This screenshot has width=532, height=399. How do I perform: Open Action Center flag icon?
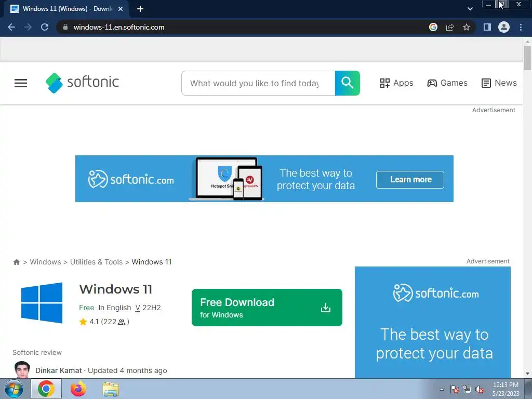[x=454, y=389]
